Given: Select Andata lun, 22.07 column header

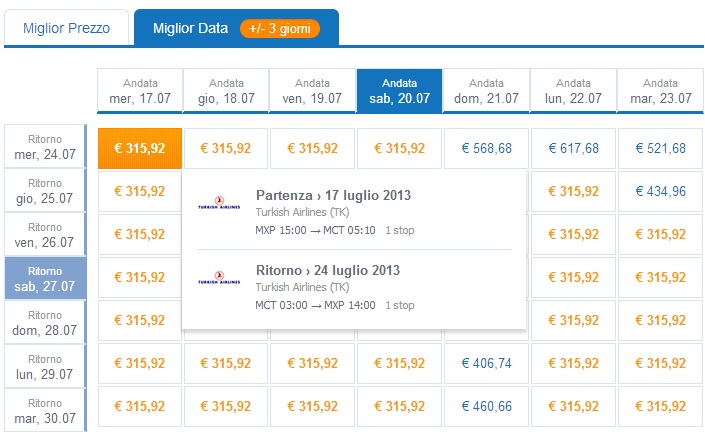Looking at the screenshot, I should (x=573, y=90).
